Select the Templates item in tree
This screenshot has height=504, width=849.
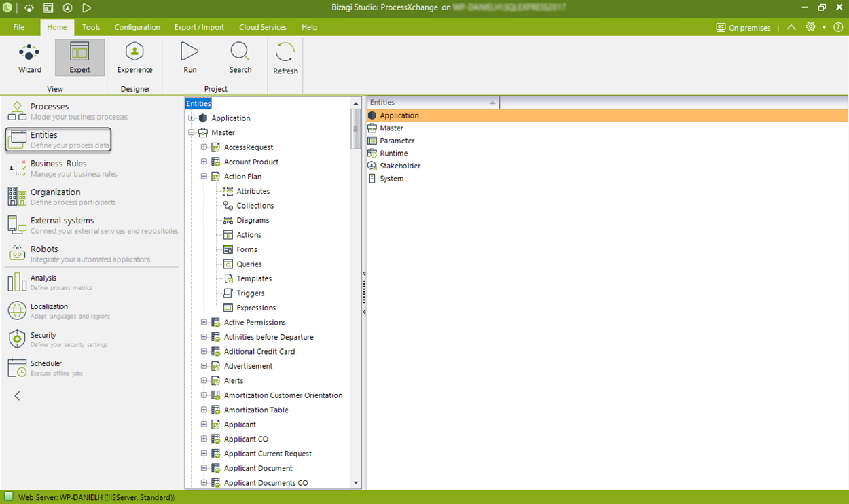[x=254, y=278]
